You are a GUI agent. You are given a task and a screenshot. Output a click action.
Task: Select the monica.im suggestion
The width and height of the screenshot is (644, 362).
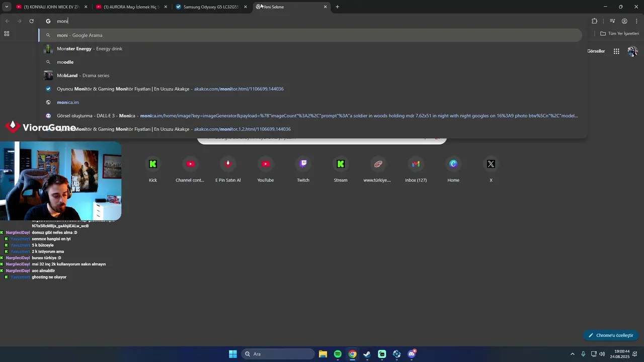point(310,102)
